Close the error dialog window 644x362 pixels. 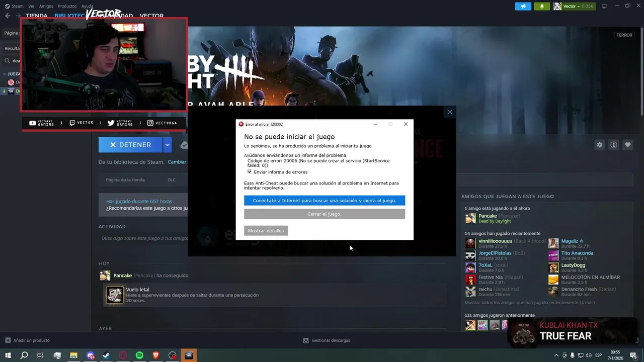coord(406,124)
